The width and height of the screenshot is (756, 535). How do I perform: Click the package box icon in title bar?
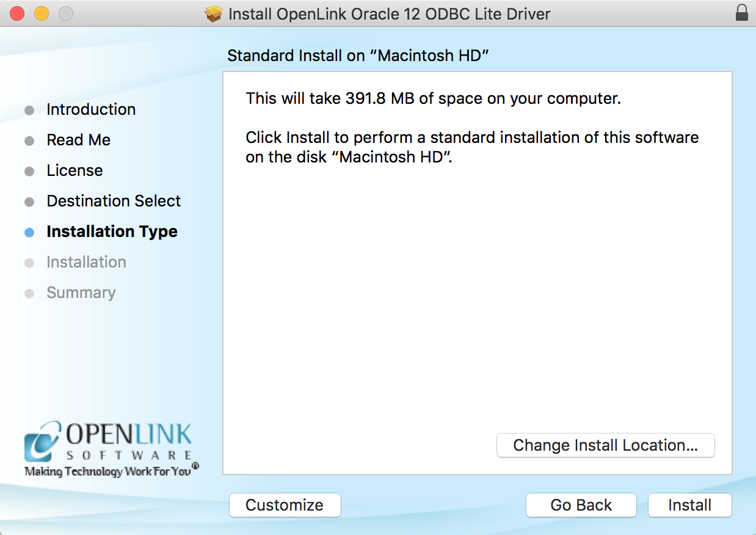pyautogui.click(x=214, y=13)
